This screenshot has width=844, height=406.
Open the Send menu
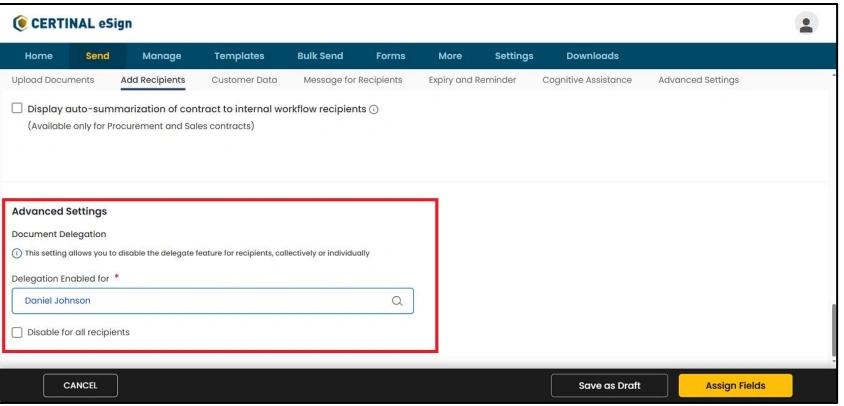pos(97,56)
